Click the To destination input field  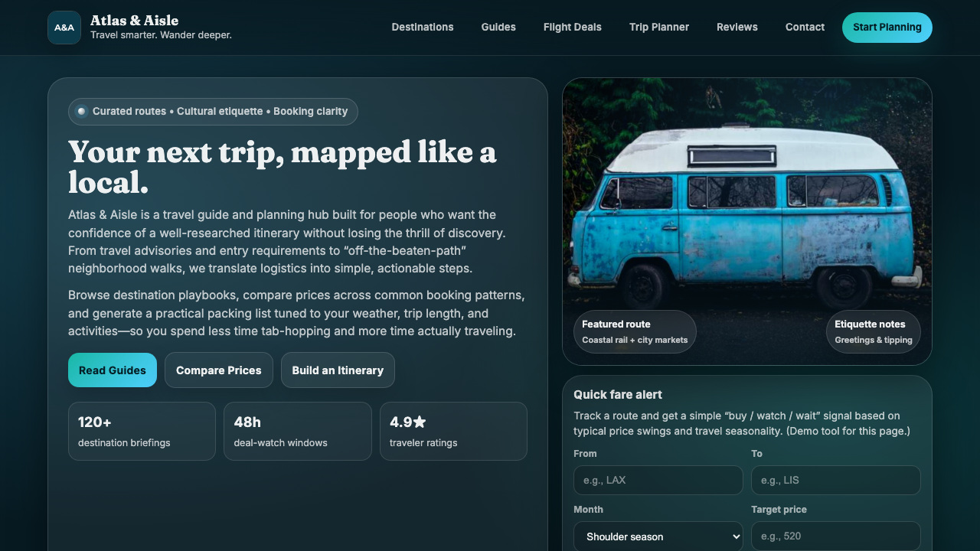click(x=835, y=480)
